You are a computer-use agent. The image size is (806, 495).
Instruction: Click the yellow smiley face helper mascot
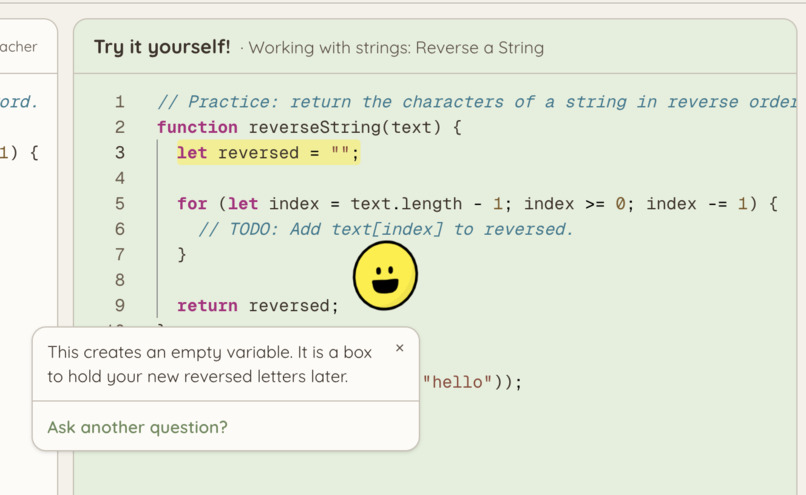click(x=385, y=276)
